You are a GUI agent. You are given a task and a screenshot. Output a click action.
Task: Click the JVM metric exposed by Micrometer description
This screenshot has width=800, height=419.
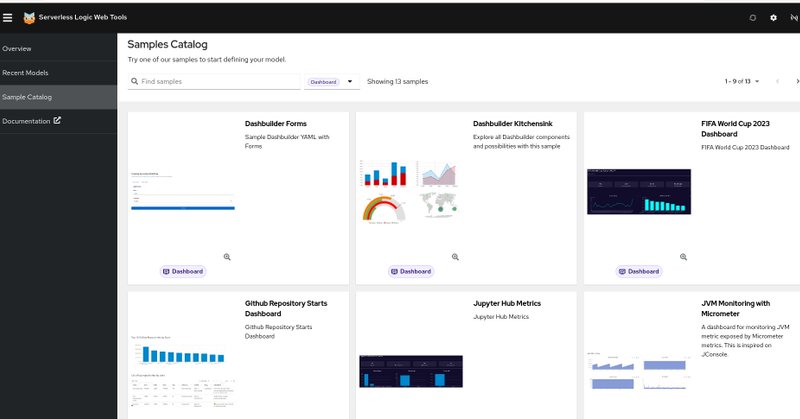(x=745, y=340)
